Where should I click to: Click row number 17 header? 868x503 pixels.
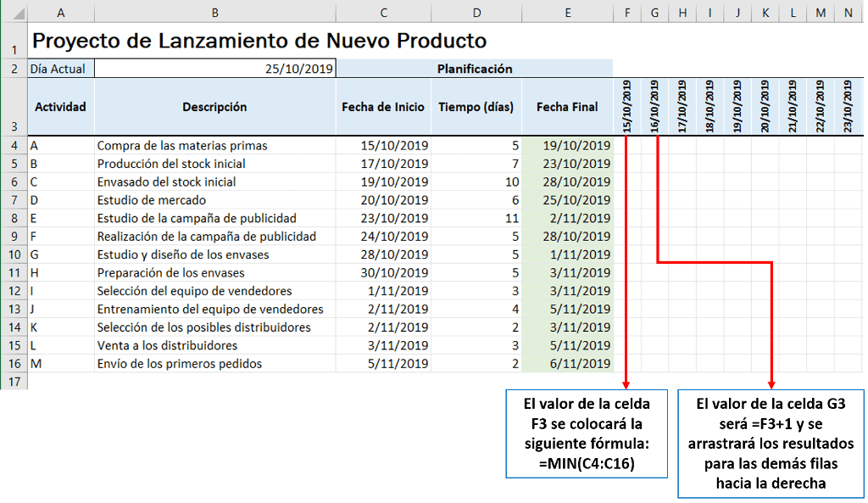pos(14,382)
